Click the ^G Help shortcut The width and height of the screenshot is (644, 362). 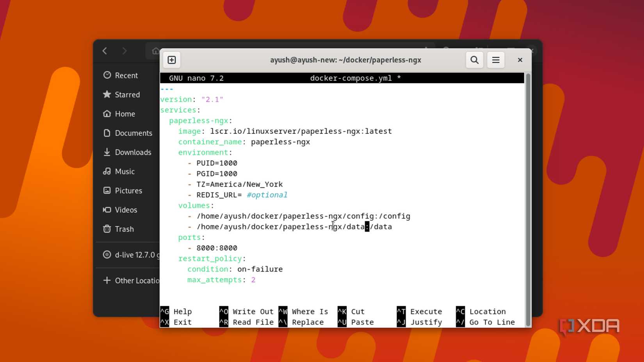[176, 312]
